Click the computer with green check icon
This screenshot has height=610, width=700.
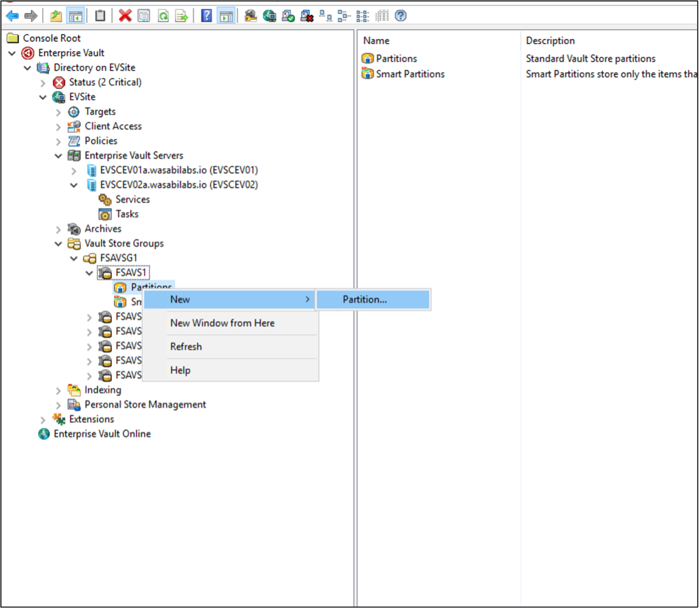pos(288,16)
